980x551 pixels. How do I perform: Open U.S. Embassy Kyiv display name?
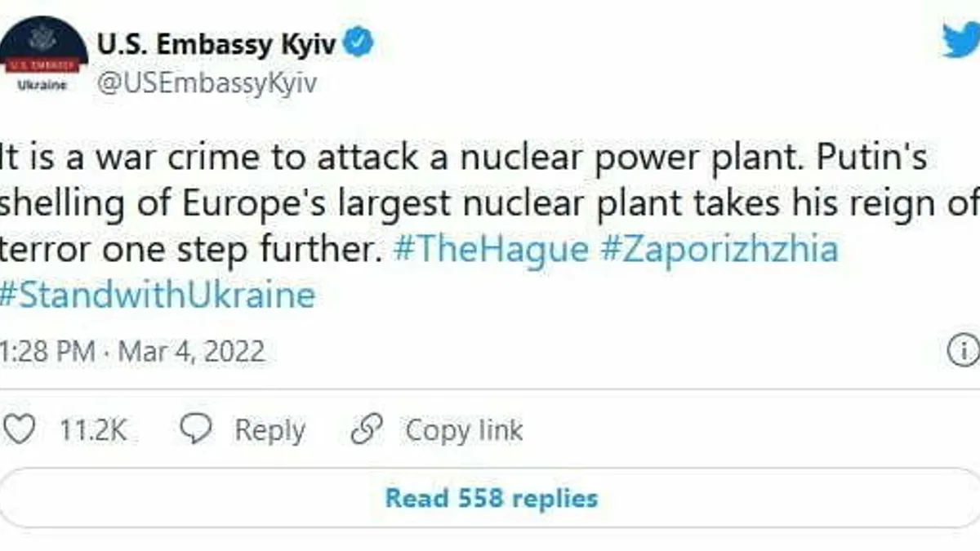[216, 44]
